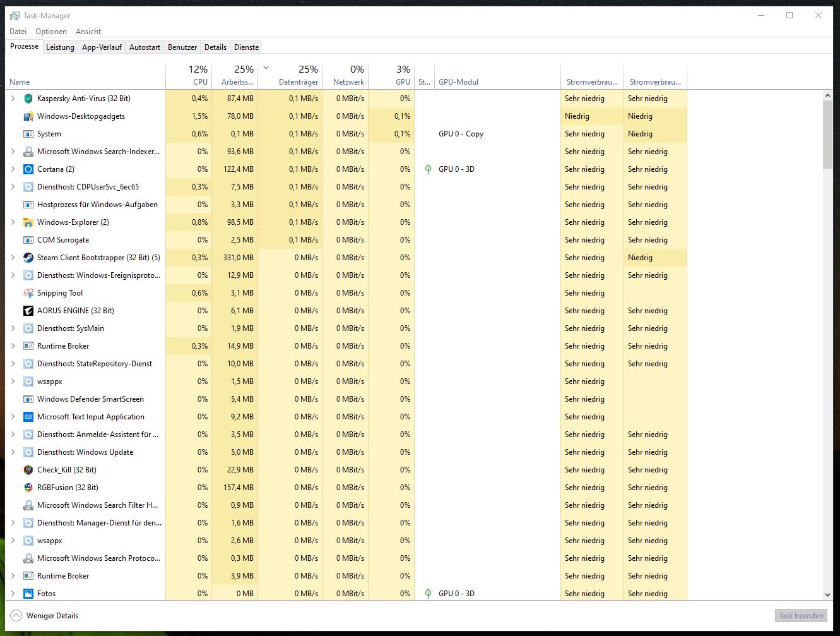
Task: Switch to the Benutzer tab
Action: 182,47
